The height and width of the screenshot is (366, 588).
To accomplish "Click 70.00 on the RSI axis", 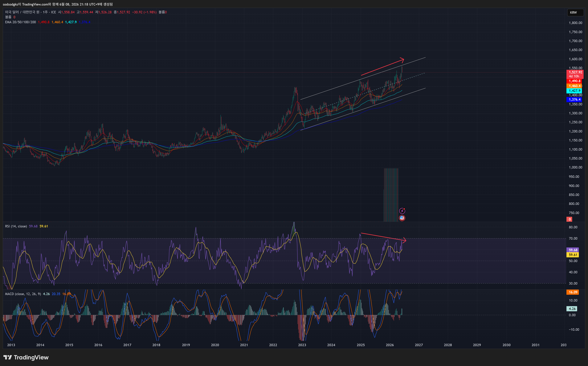I will 573,238.
